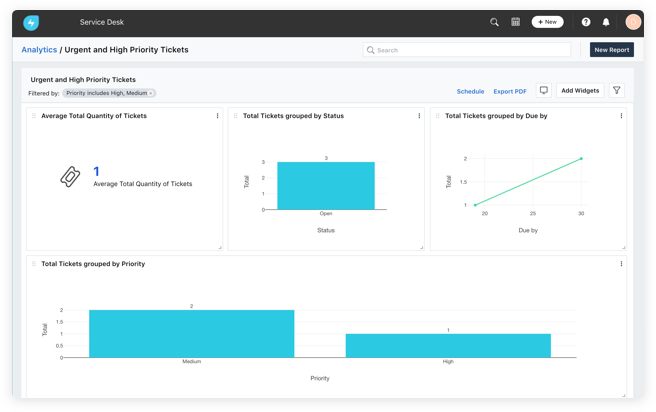656x412 pixels.
Task: Remove the Priority includes High, Medium filter
Action: 151,93
